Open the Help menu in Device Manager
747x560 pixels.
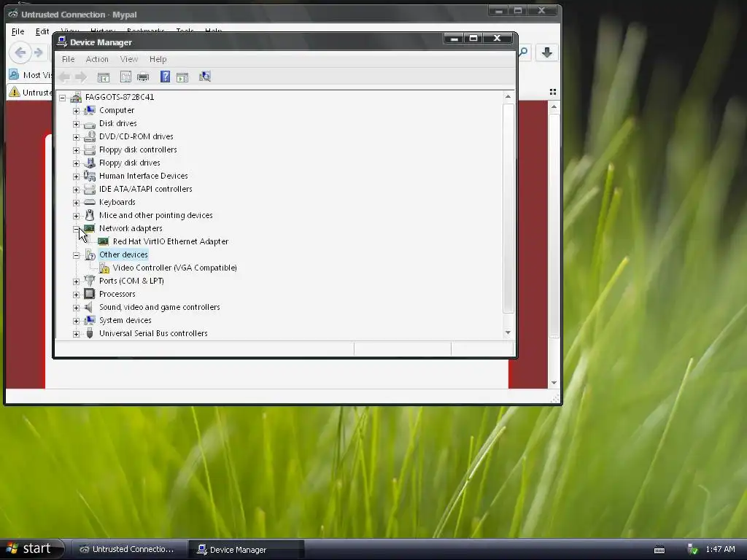158,59
